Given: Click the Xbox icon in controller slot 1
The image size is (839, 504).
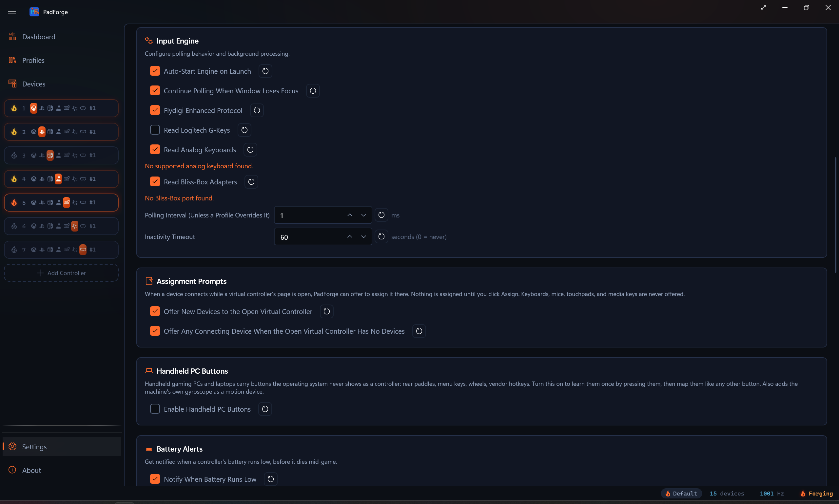Looking at the screenshot, I should [x=34, y=108].
